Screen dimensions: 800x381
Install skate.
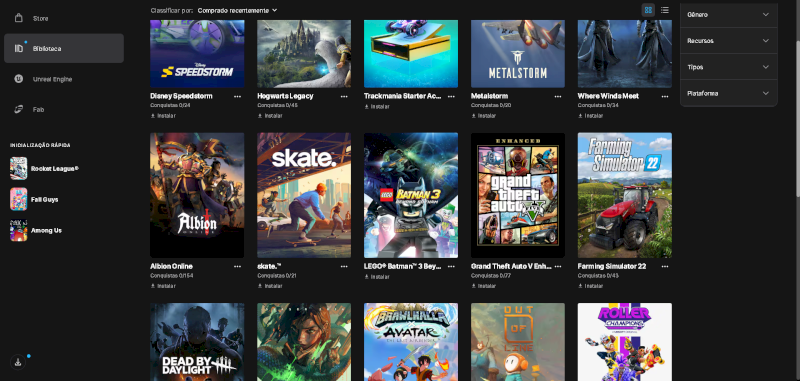pyautogui.click(x=270, y=286)
